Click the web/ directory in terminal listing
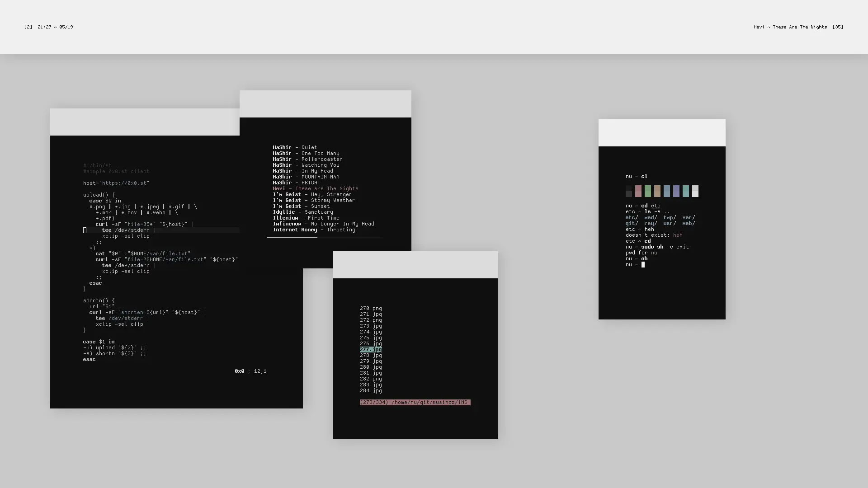This screenshot has width=868, height=488. [x=689, y=224]
